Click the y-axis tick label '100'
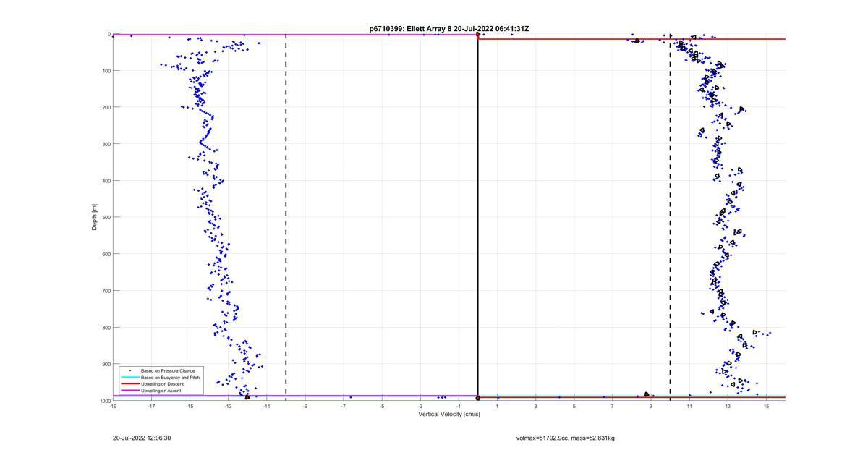This screenshot has height=450, width=868. 106,71
